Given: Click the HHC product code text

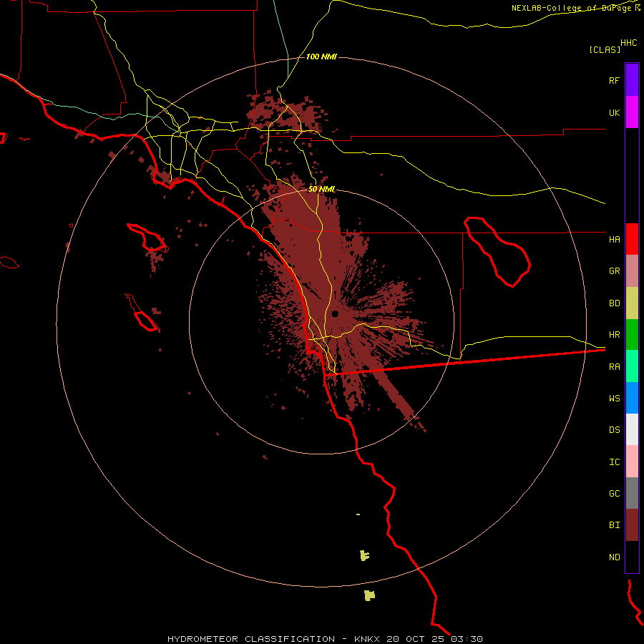Looking at the screenshot, I should tap(628, 43).
